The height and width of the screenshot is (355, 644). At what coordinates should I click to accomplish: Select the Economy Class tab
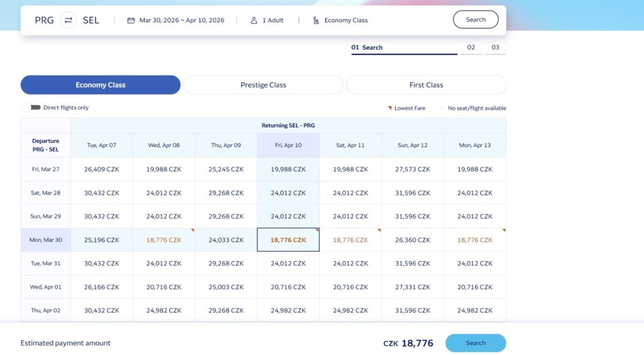point(100,85)
